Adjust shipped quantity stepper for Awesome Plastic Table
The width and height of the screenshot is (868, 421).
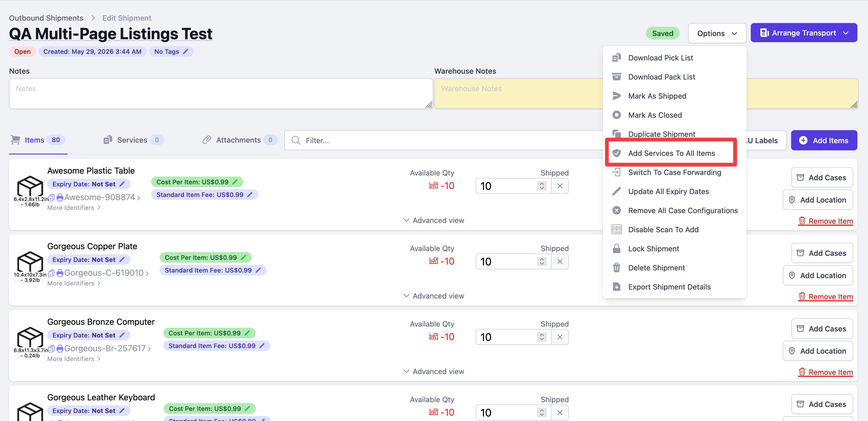click(541, 186)
